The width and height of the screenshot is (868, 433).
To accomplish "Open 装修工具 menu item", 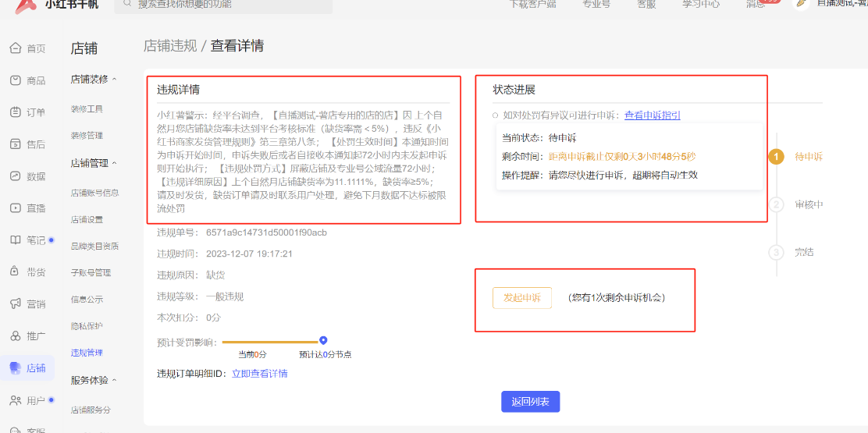I will 87,109.
